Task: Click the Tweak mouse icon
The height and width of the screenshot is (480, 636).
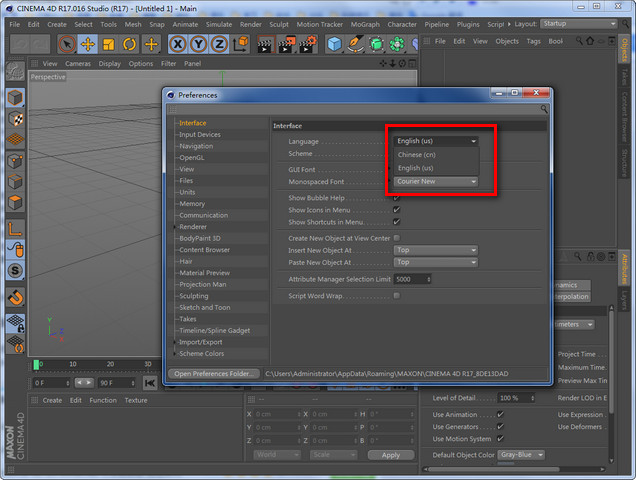Action: coord(15,250)
